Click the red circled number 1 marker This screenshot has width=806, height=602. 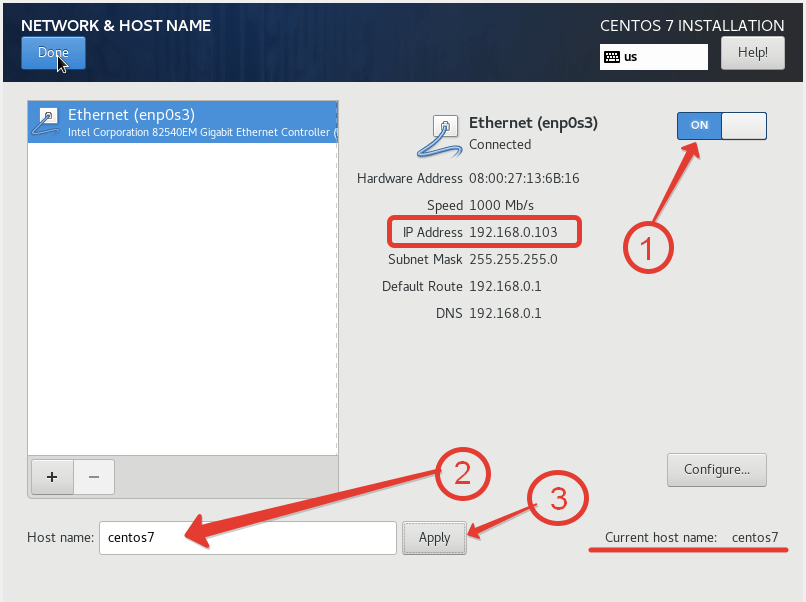click(650, 246)
